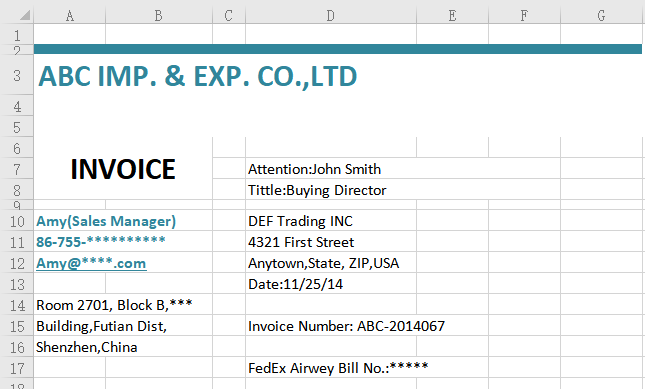Select the INVOICE merged cell
Image resolution: width=645 pixels, height=389 pixels.
pyautogui.click(x=123, y=169)
